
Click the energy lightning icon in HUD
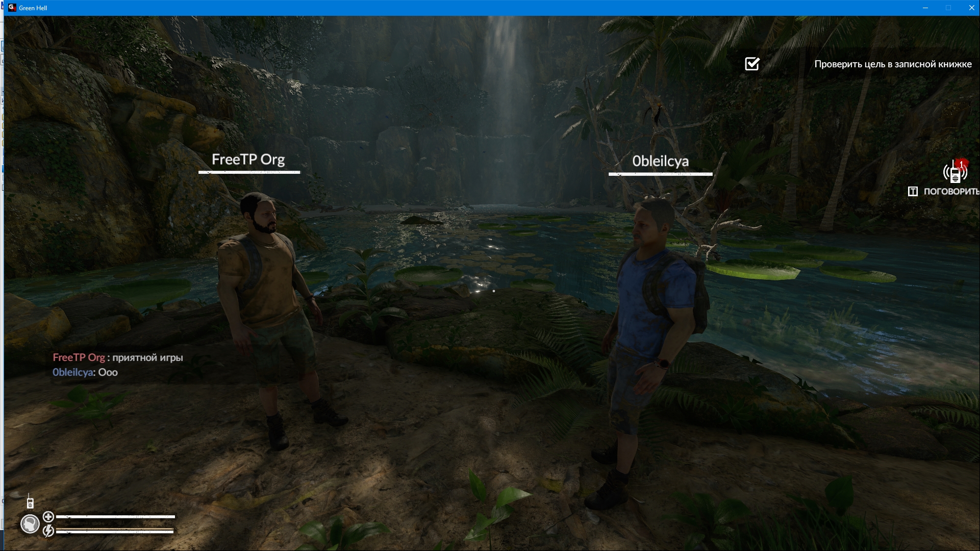pyautogui.click(x=48, y=531)
